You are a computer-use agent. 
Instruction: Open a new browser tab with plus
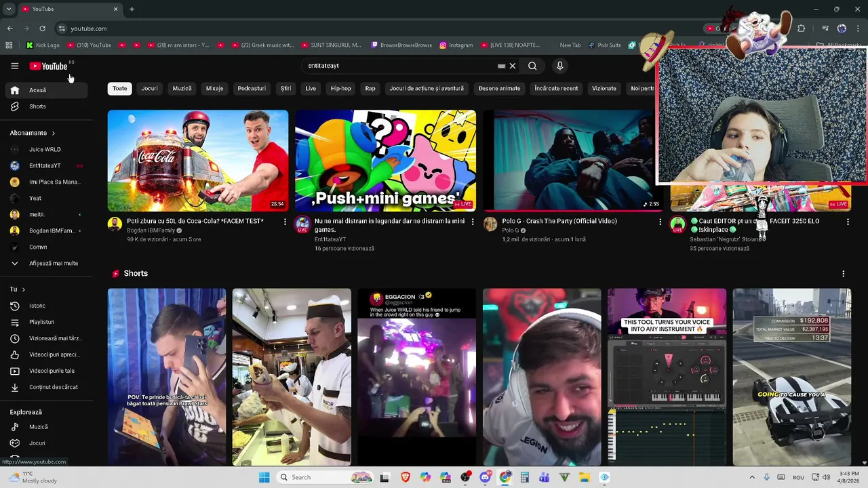(x=132, y=9)
